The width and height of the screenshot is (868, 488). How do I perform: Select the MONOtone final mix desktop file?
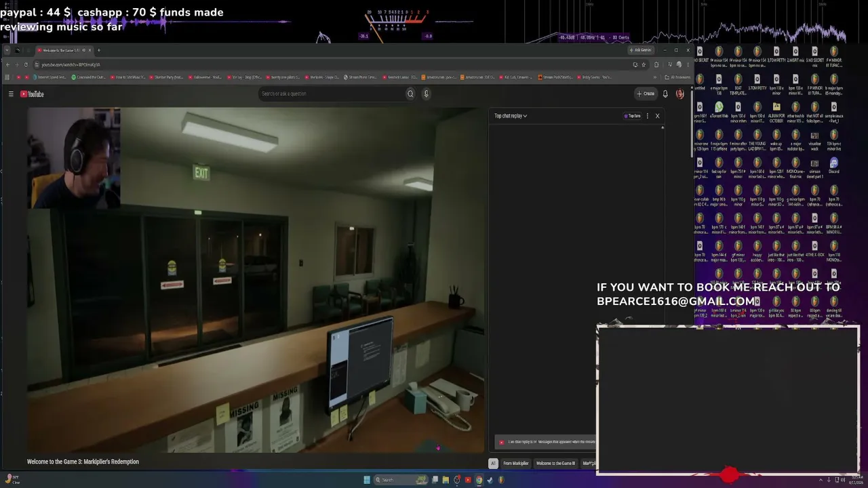pos(795,166)
